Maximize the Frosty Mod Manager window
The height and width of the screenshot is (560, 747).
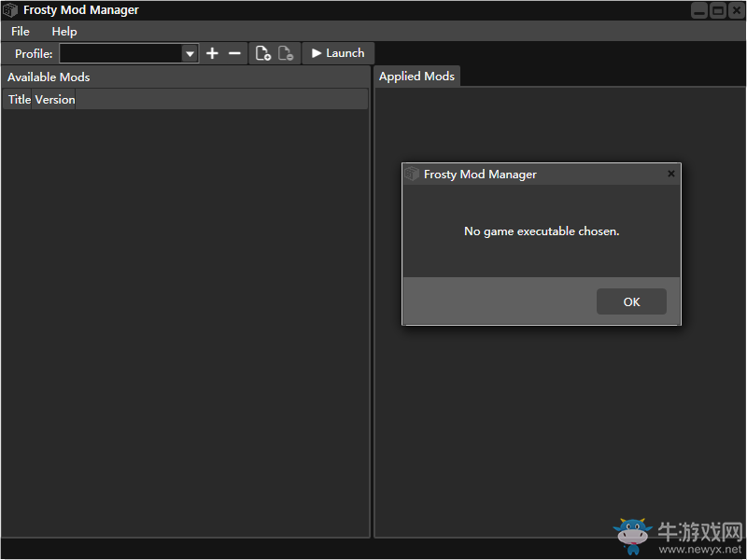click(x=717, y=10)
